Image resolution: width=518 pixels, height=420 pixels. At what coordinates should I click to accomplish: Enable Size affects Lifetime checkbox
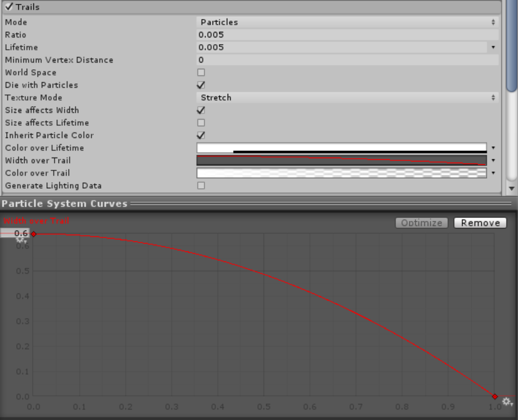pos(201,123)
